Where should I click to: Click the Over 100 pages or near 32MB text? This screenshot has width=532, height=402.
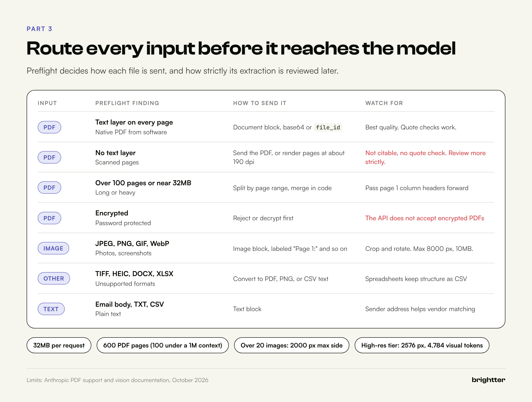pyautogui.click(x=143, y=183)
